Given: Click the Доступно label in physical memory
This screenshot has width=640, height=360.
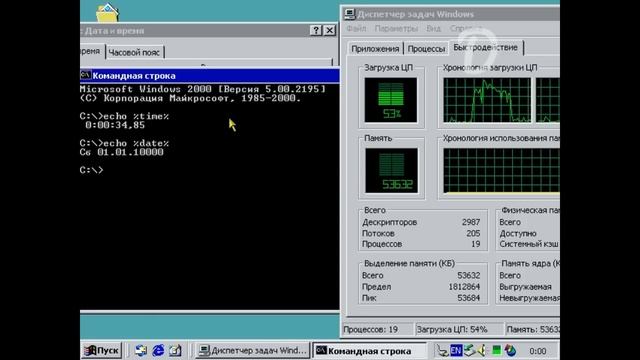Looking at the screenshot, I should pyautogui.click(x=518, y=233).
